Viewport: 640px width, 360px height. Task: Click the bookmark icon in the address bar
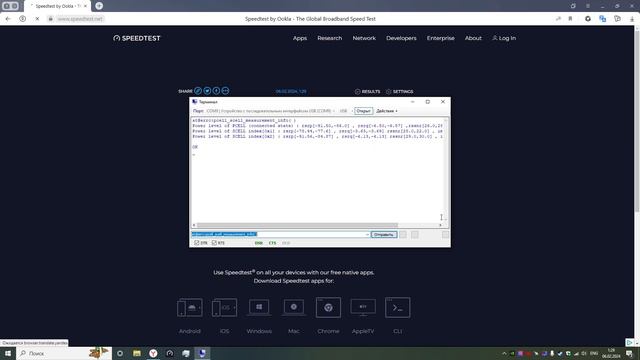[x=570, y=19]
